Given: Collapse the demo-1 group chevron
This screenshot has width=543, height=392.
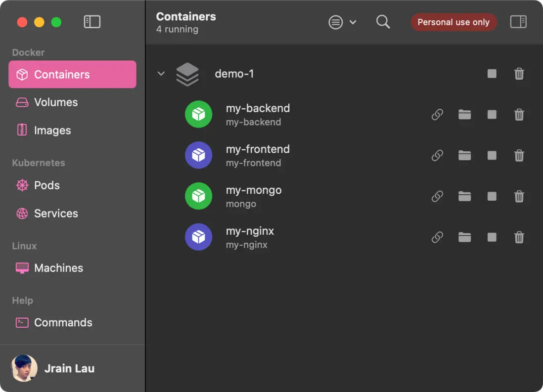Looking at the screenshot, I should 161,74.
